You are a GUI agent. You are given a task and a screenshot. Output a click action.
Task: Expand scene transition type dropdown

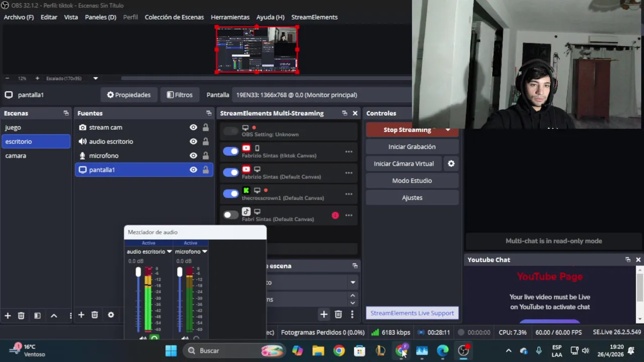click(353, 283)
